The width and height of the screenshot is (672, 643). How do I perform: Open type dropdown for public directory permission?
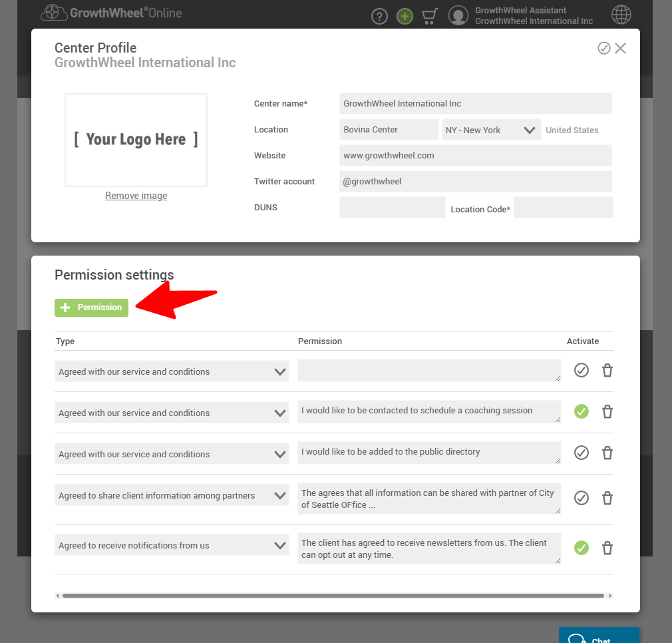tap(172, 453)
